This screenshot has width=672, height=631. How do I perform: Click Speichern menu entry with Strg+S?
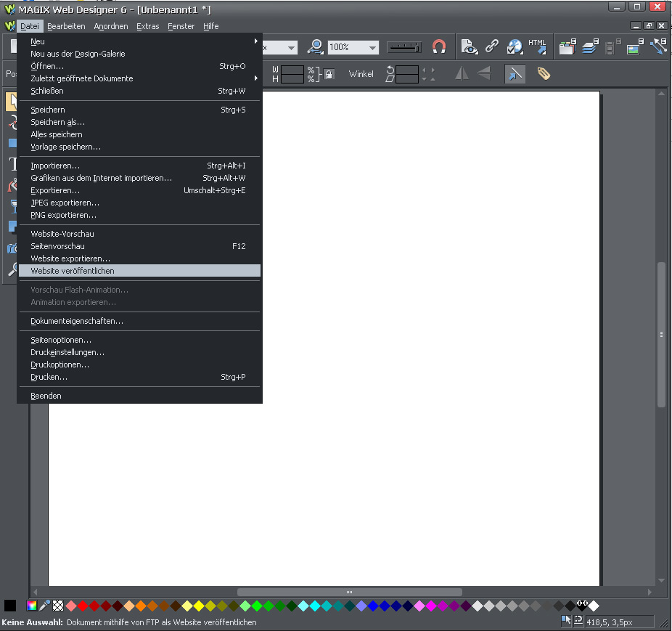[140, 110]
